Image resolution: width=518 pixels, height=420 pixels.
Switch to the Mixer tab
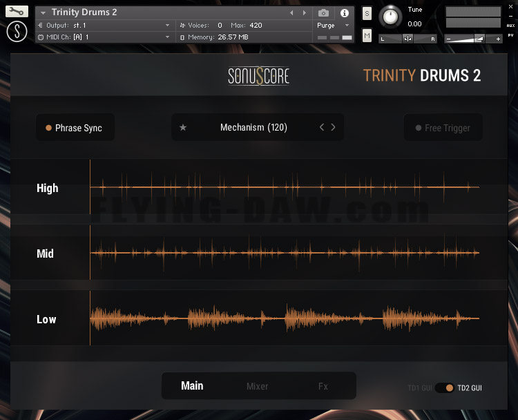coord(258,386)
